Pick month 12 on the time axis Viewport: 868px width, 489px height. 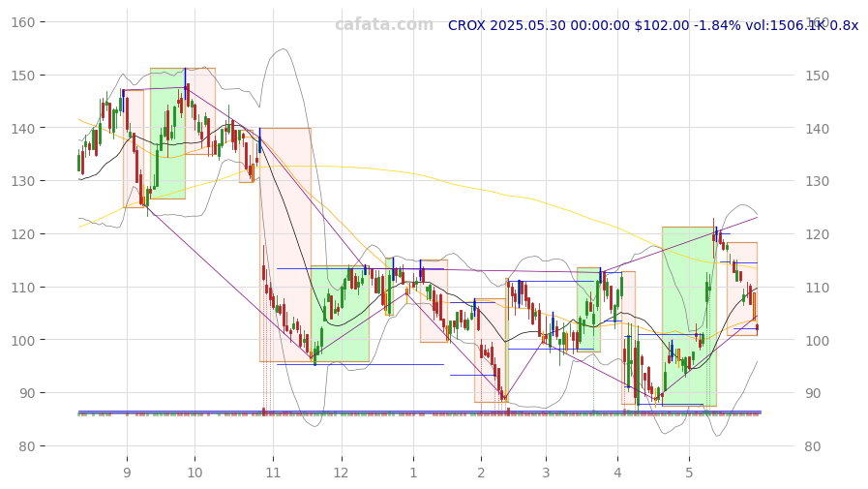tap(341, 473)
